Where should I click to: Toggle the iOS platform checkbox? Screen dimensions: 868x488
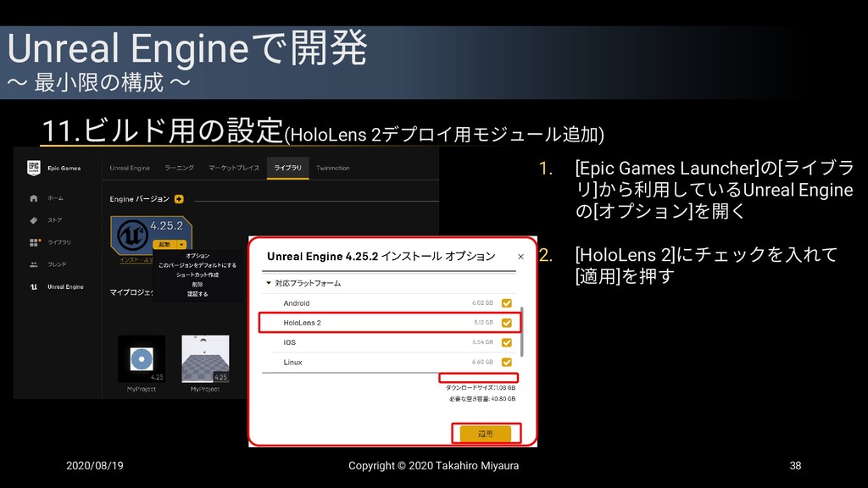click(x=507, y=342)
